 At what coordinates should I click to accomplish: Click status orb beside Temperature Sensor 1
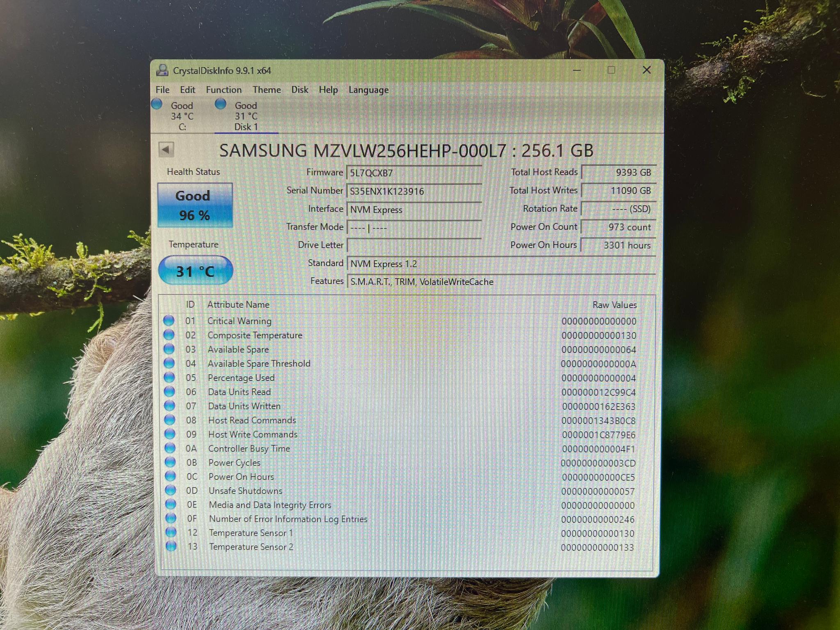pyautogui.click(x=171, y=532)
